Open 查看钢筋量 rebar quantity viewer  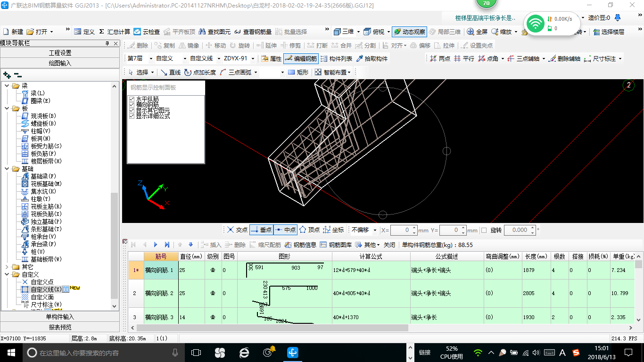253,32
